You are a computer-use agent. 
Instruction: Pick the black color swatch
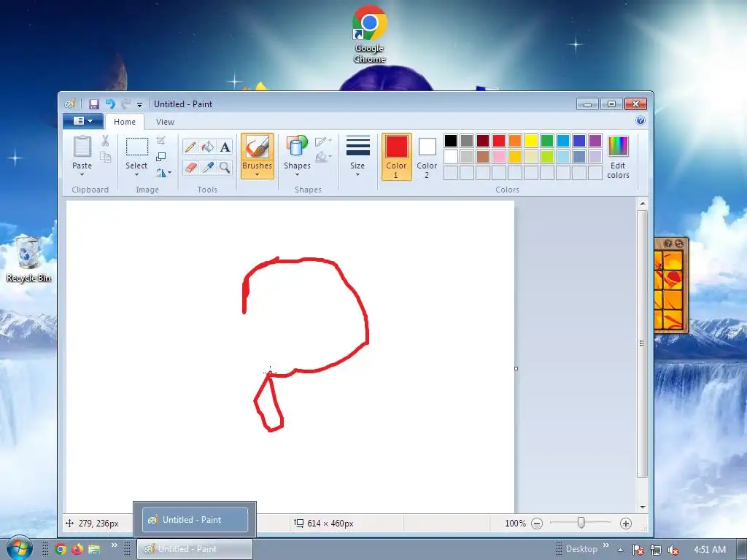point(451,141)
